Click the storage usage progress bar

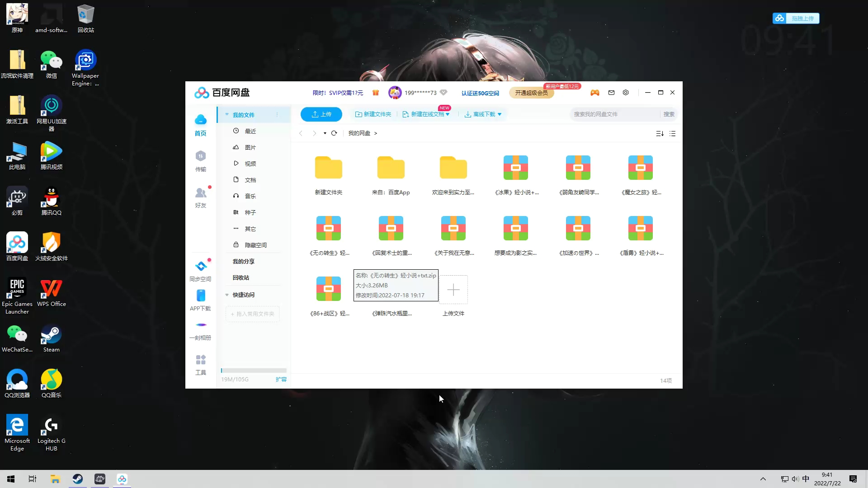[x=254, y=371]
